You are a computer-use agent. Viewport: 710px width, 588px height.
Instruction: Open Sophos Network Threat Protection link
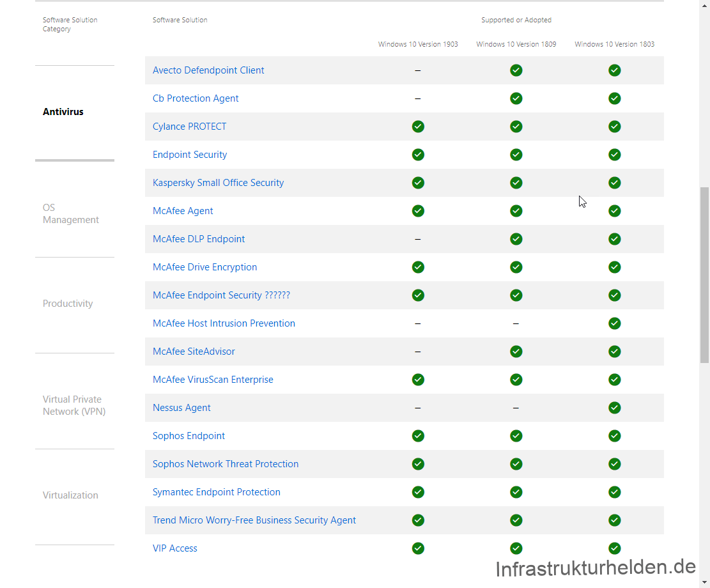tap(226, 463)
